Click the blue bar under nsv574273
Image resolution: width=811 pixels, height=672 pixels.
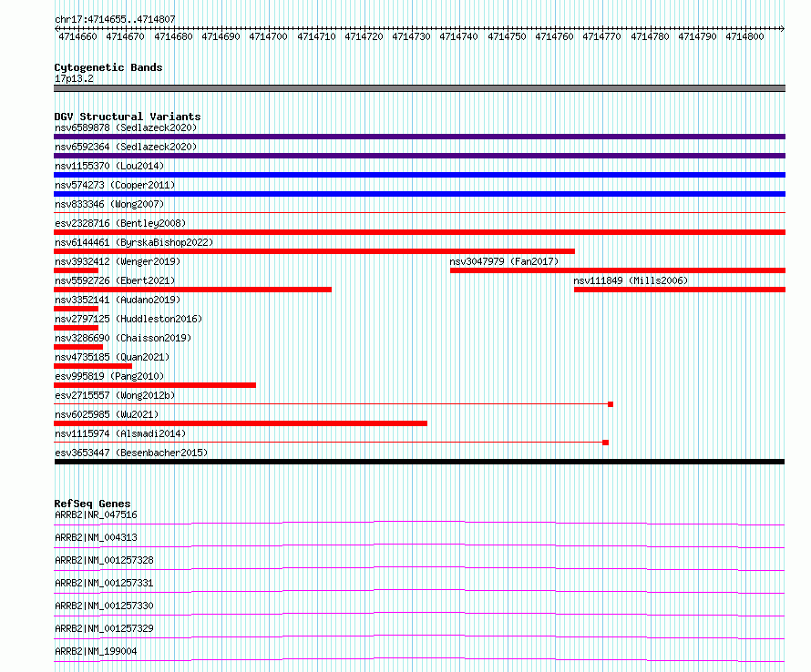[x=419, y=194]
